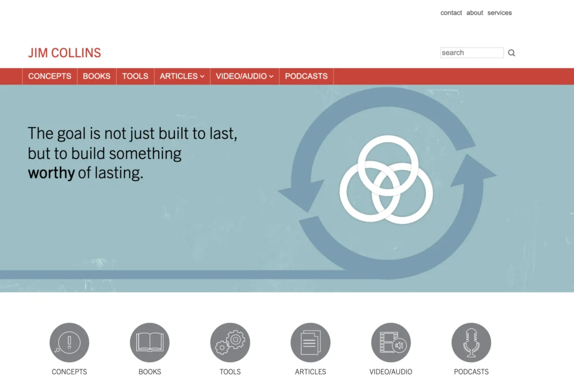Open the Podcasts microphone icon
Image resolution: width=574 pixels, height=392 pixels.
coord(471,343)
